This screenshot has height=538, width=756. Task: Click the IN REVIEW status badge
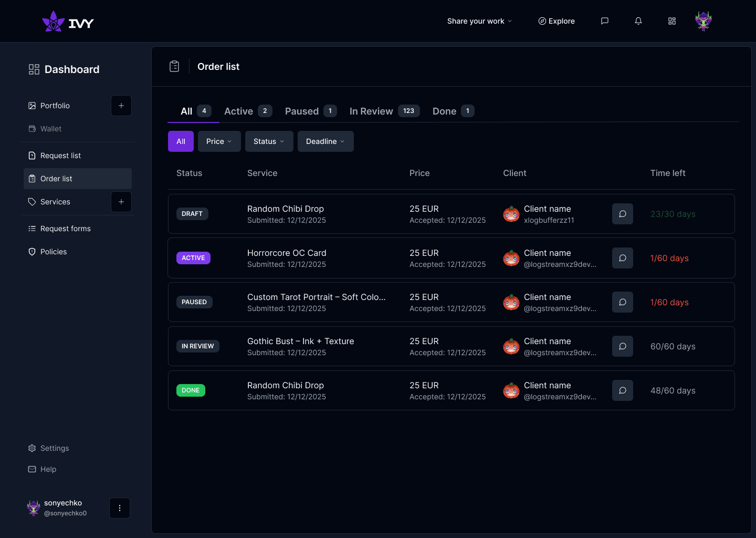[x=198, y=346]
